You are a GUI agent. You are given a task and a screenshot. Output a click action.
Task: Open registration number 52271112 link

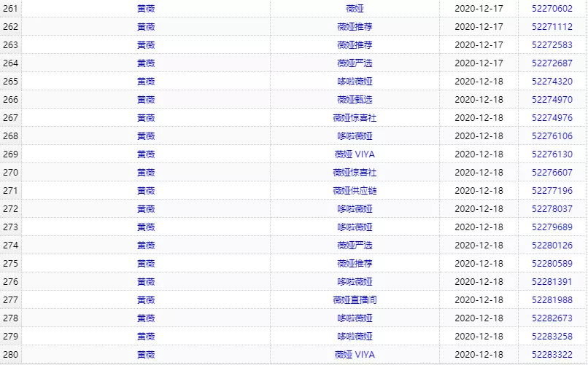point(552,26)
